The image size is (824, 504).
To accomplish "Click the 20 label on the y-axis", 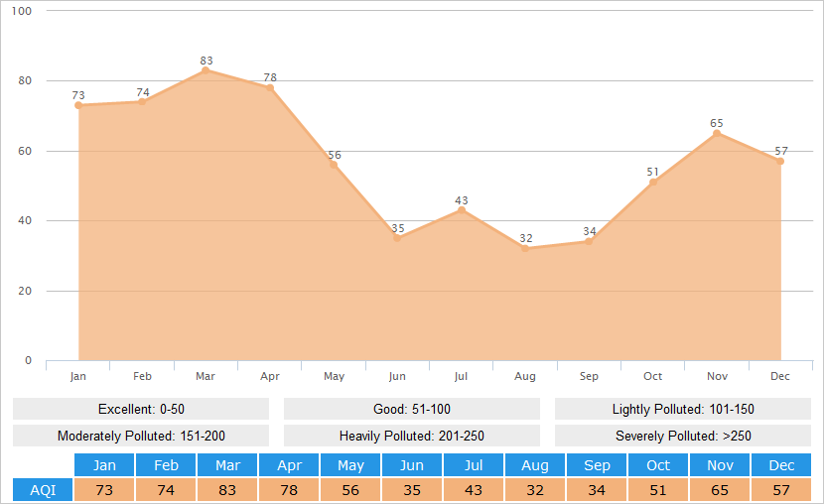I will tap(25, 291).
